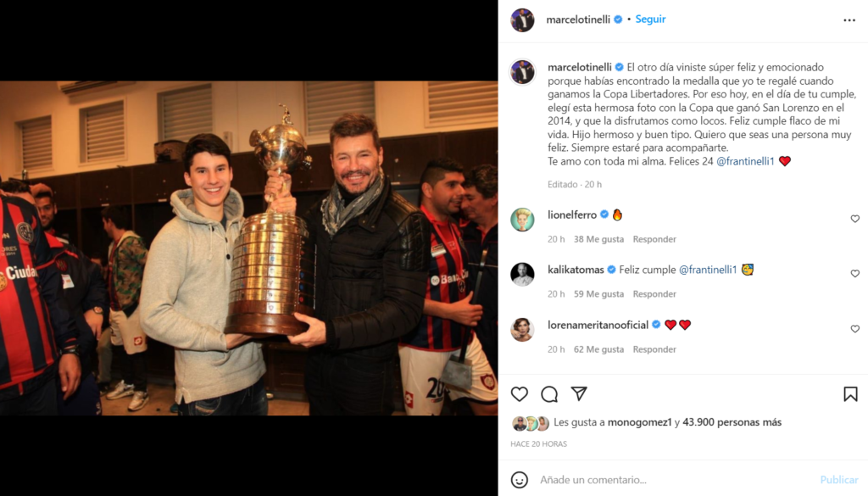The height and width of the screenshot is (496, 868).
Task: Open marcelotinelli's header profile picture
Action: tap(522, 20)
